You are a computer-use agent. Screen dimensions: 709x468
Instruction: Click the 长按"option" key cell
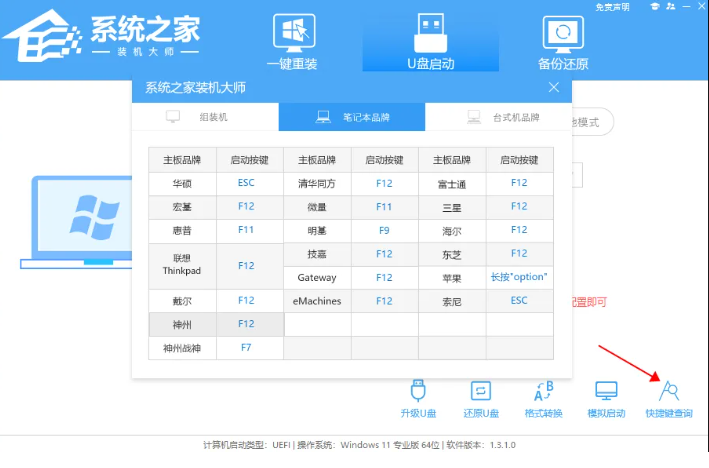point(519,277)
